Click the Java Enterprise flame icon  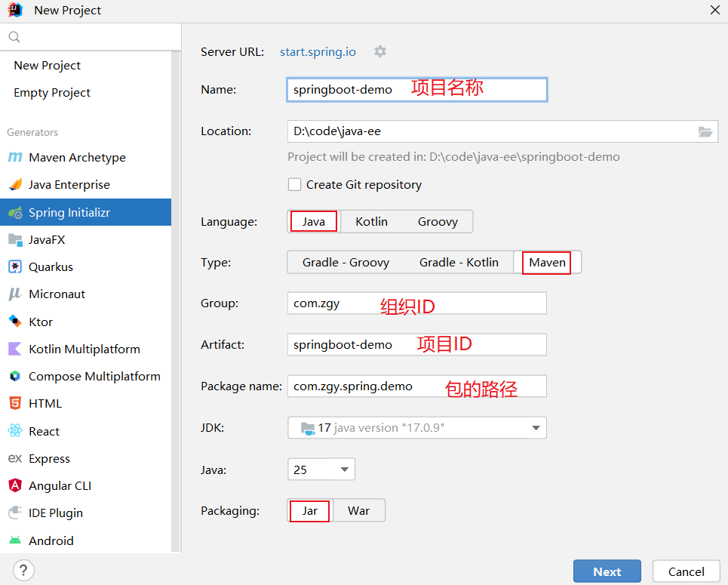(15, 184)
